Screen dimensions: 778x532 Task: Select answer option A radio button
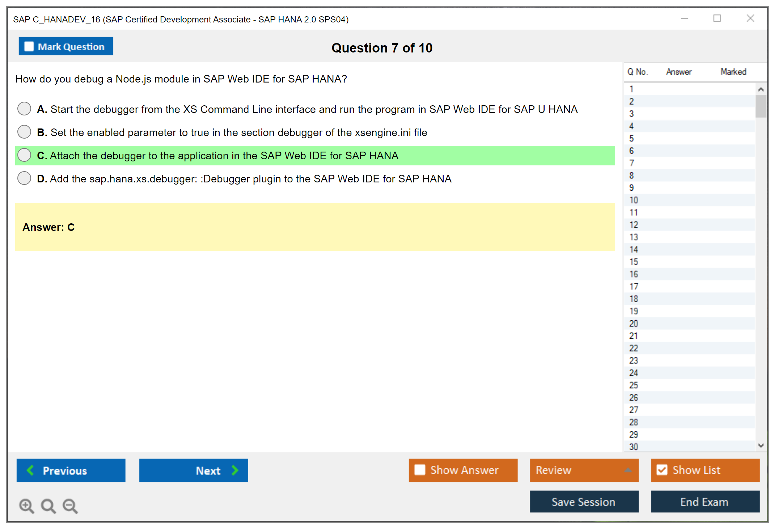pos(24,109)
